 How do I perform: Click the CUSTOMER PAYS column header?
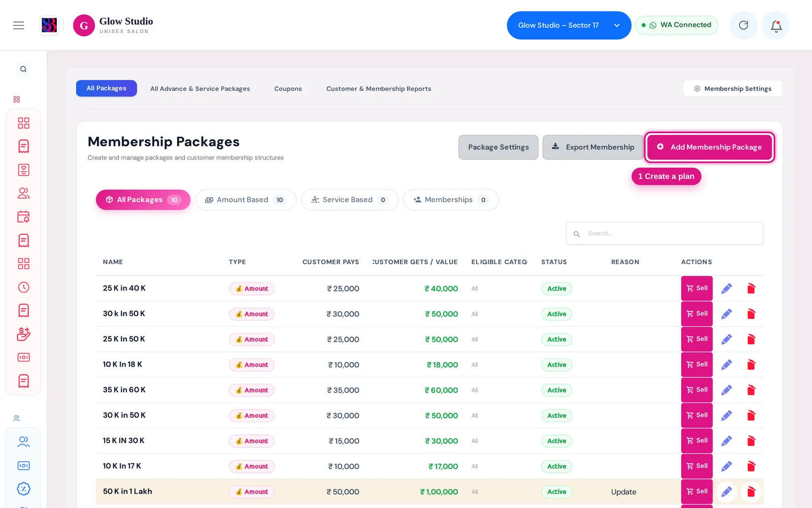[330, 262]
